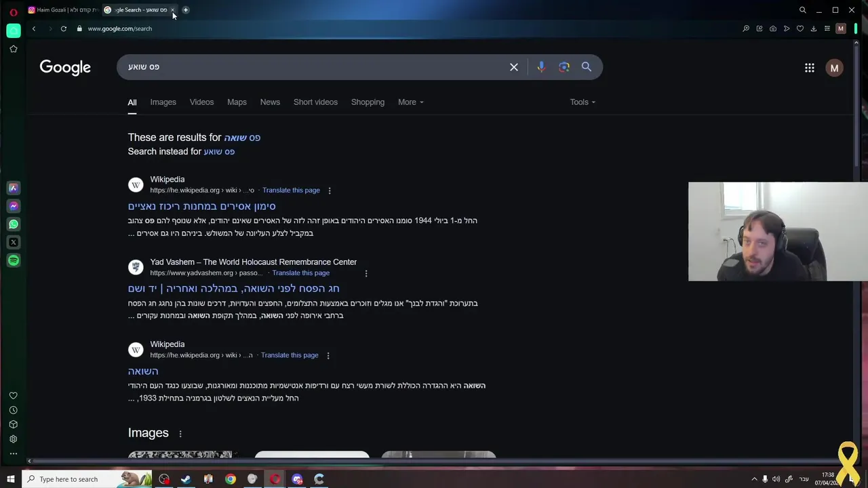Select the News search tab
This screenshot has height=488, width=868.
point(270,102)
